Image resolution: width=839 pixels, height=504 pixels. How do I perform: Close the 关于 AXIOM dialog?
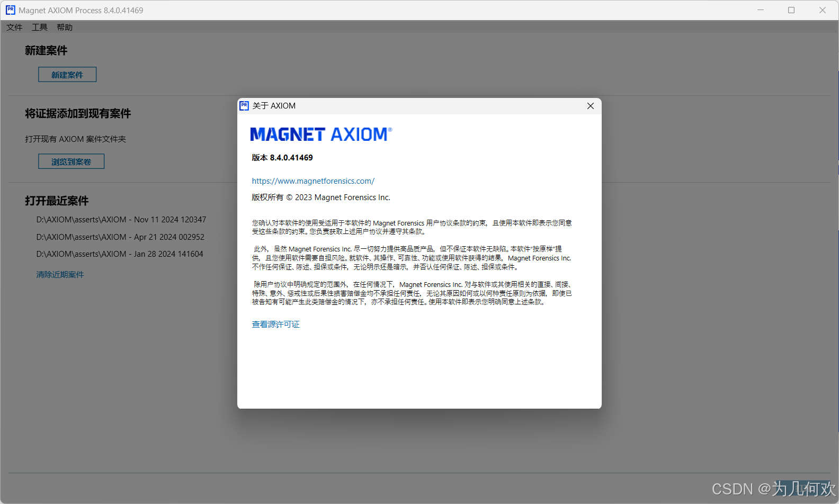(x=591, y=106)
